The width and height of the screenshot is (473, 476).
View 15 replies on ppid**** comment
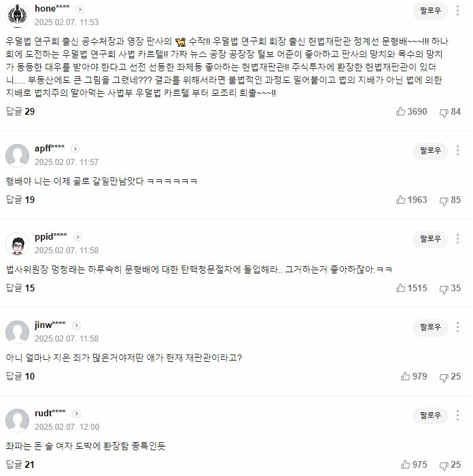(20, 288)
